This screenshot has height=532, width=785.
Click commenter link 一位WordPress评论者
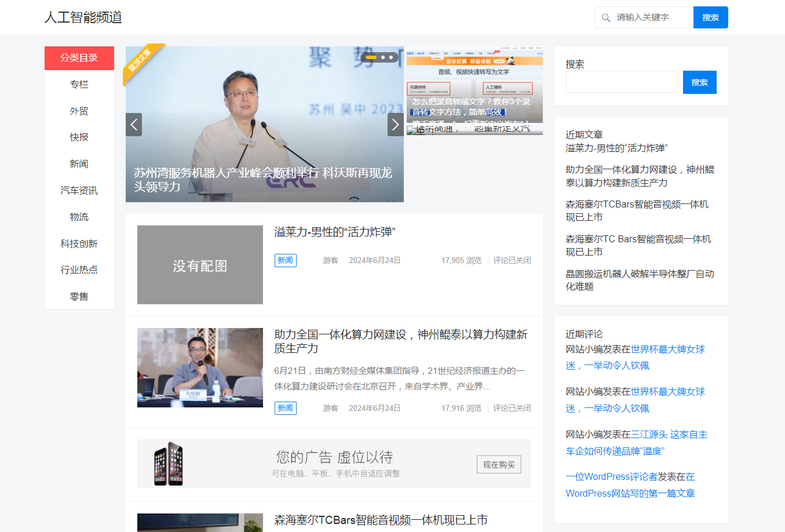point(612,477)
